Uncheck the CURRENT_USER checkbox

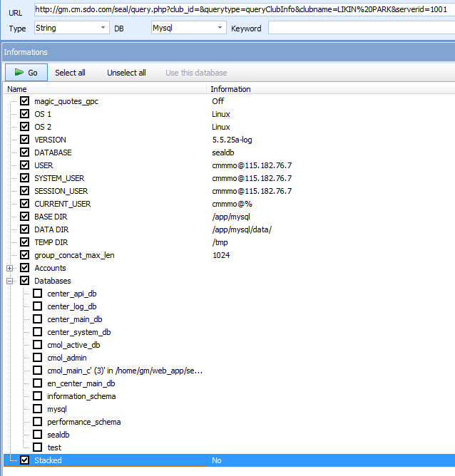[x=24, y=203]
